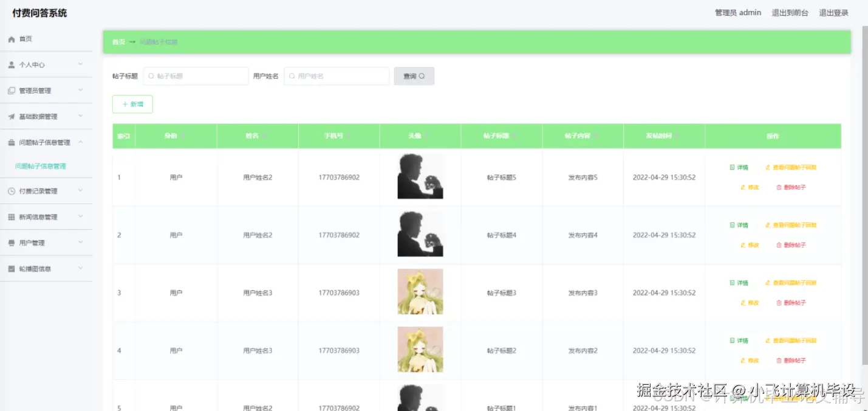Click 查看问题帖子回复 for the 帖子标题2 row
Screen dimensions: 868x411
(x=791, y=340)
